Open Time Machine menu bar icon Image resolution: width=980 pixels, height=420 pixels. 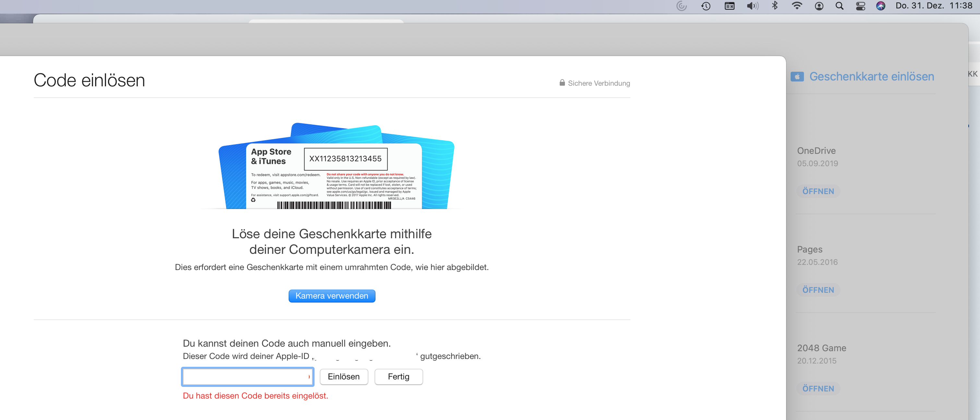coord(706,6)
